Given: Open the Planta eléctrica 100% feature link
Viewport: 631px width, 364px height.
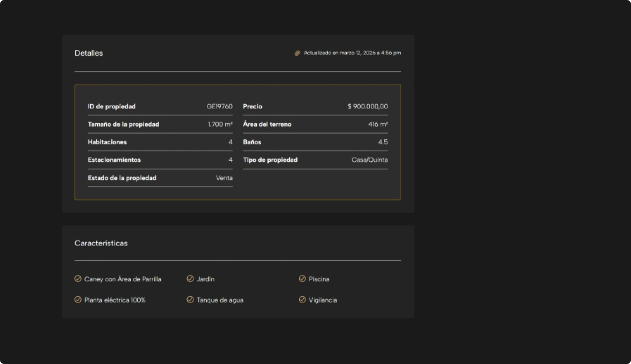Looking at the screenshot, I should point(115,300).
